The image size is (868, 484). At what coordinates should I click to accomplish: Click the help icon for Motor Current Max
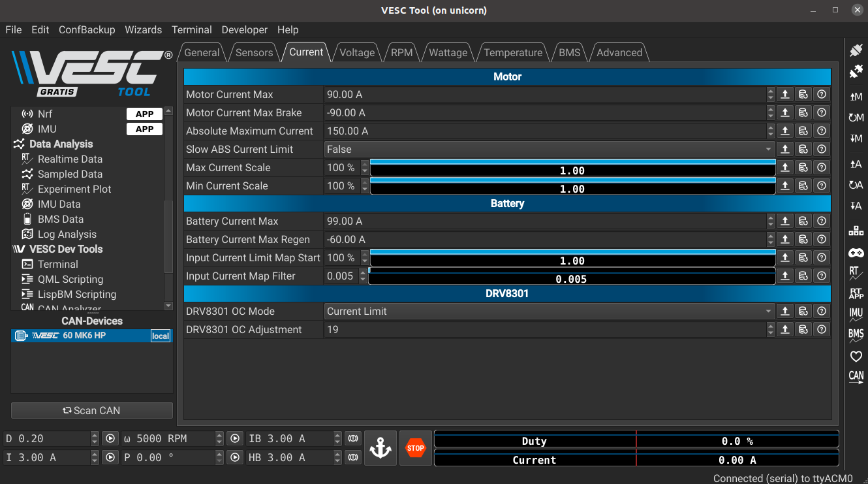pyautogui.click(x=822, y=94)
